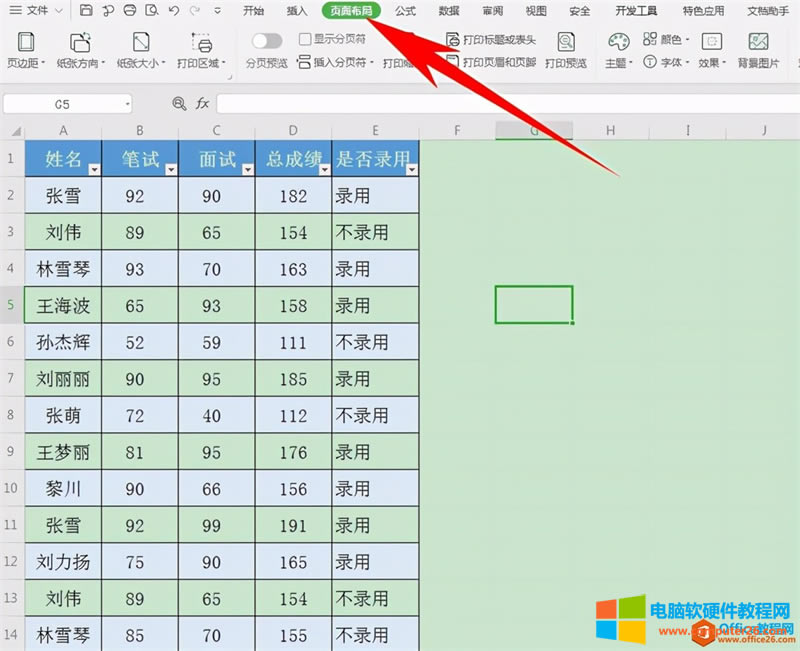
Task: Enable the 显示分页符 checkbox
Action: pyautogui.click(x=306, y=40)
